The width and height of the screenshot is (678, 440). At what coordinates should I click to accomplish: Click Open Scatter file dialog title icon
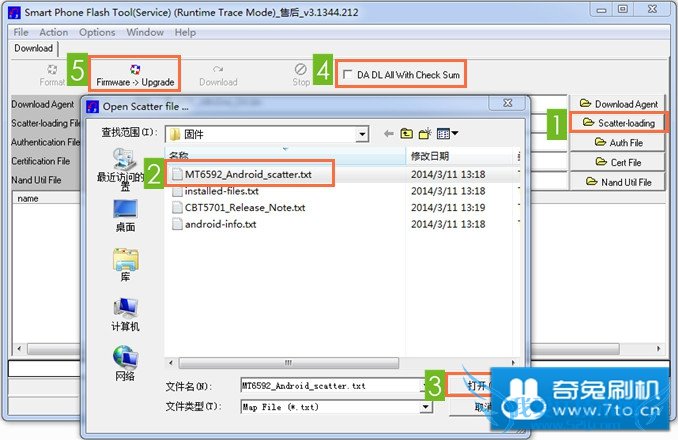[93, 106]
